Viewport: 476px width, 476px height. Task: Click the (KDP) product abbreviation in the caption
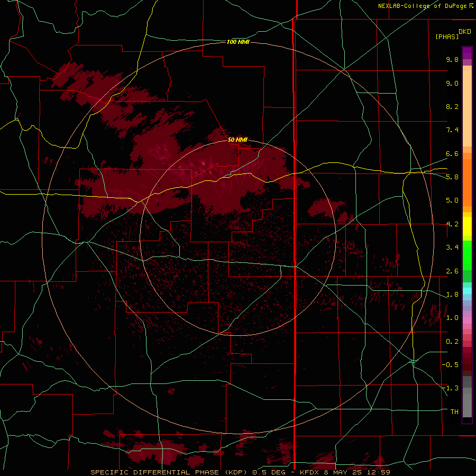[x=236, y=472]
